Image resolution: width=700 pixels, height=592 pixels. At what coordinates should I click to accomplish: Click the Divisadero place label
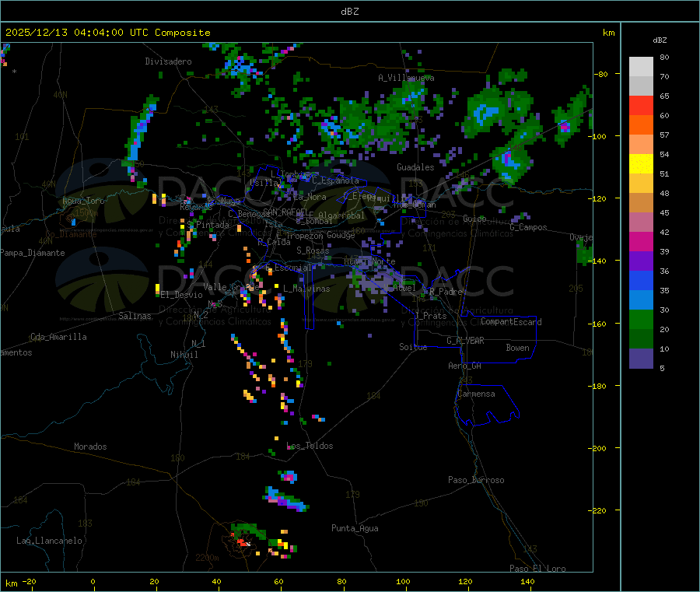tap(168, 61)
